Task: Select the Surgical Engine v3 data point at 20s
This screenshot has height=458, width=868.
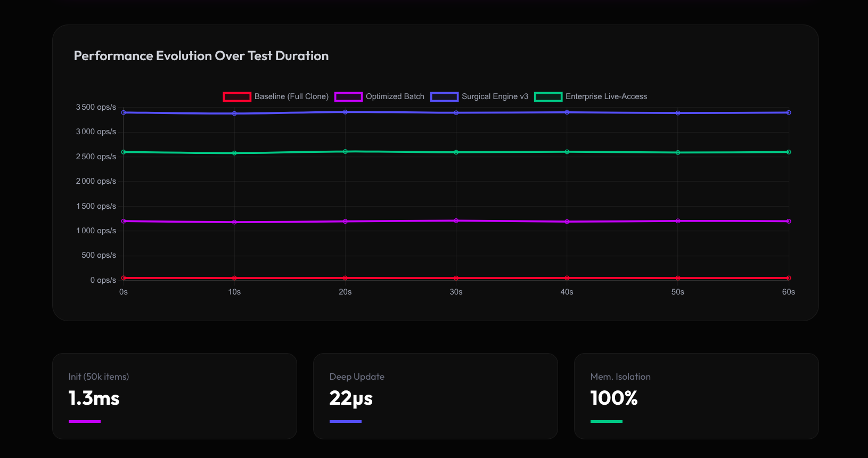Action: point(345,112)
